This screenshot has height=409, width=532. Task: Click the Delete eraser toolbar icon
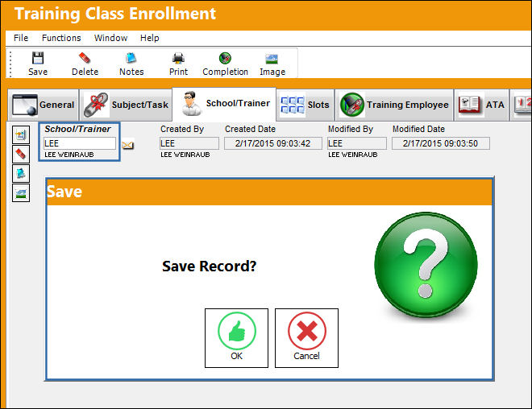[85, 58]
